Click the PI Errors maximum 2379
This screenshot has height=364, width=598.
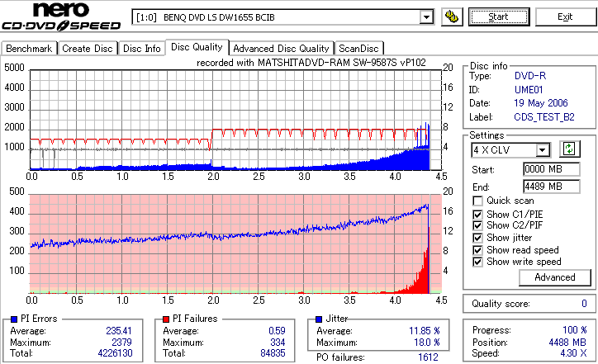tap(121, 343)
